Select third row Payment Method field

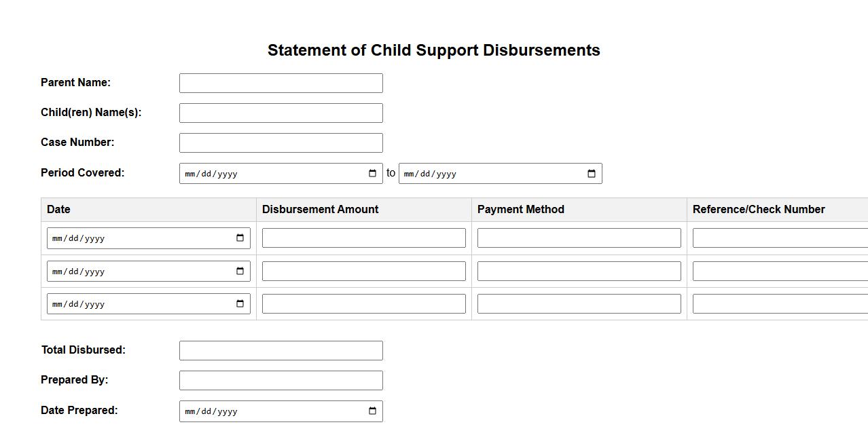pyautogui.click(x=579, y=304)
